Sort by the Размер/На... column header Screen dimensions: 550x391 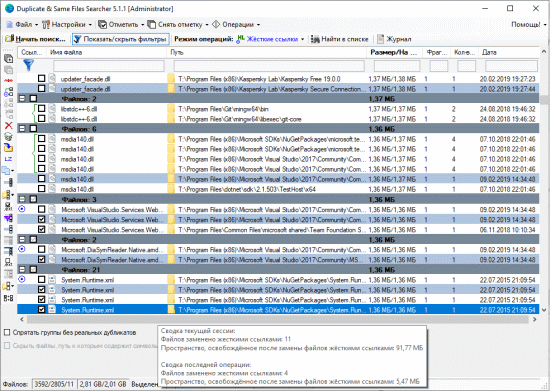tap(394, 52)
